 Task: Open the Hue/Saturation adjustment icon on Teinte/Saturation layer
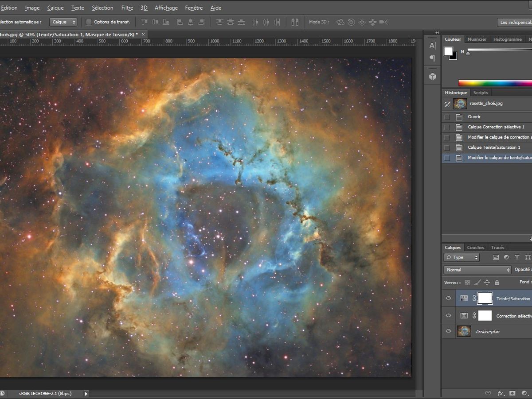pyautogui.click(x=464, y=298)
